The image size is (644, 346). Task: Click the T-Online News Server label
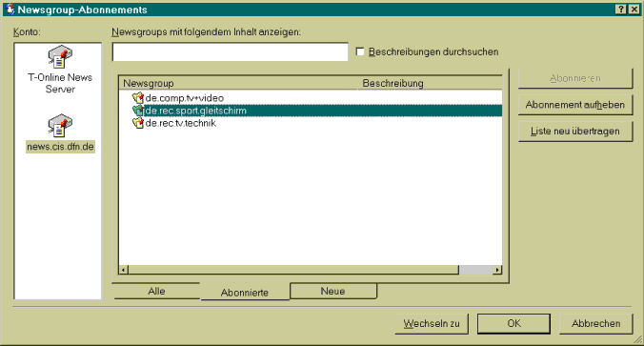60,83
